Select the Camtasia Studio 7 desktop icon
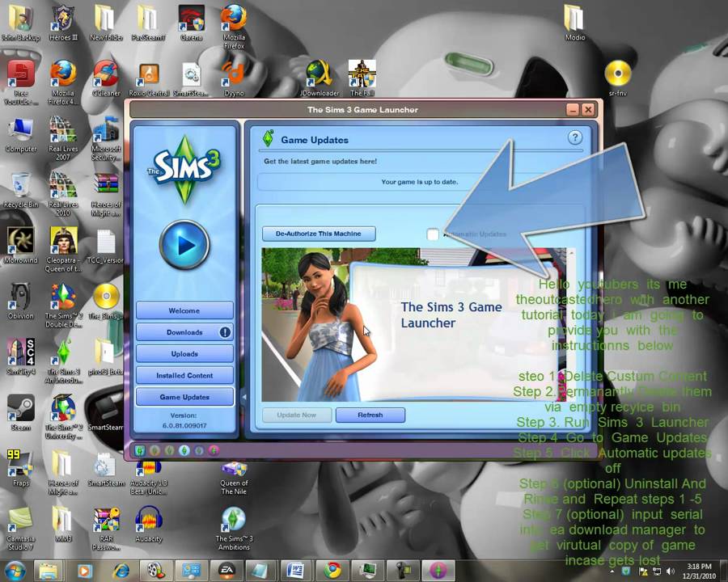Viewport: 728px width, 582px height. click(x=20, y=527)
